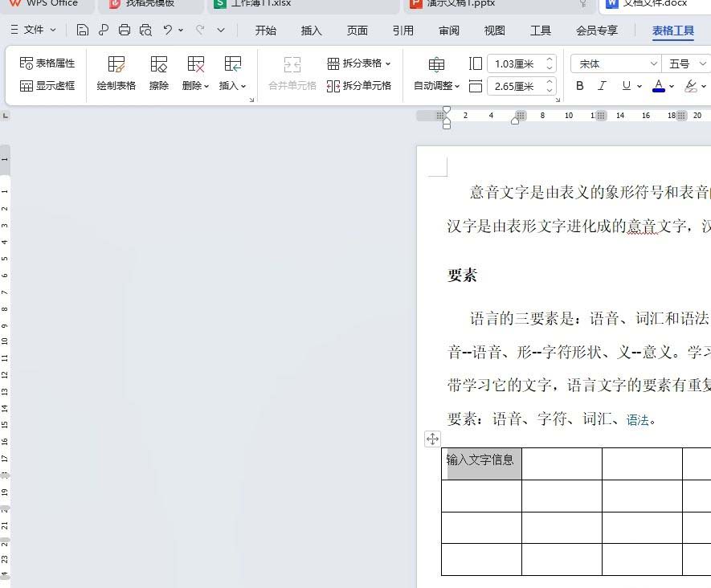
Task: Select the 表格工具 tab
Action: coord(673,31)
